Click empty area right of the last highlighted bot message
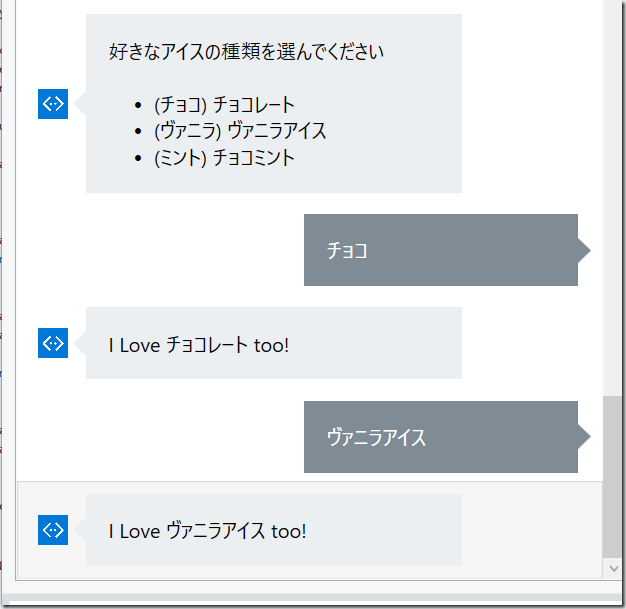The height and width of the screenshot is (609, 626). click(x=531, y=530)
